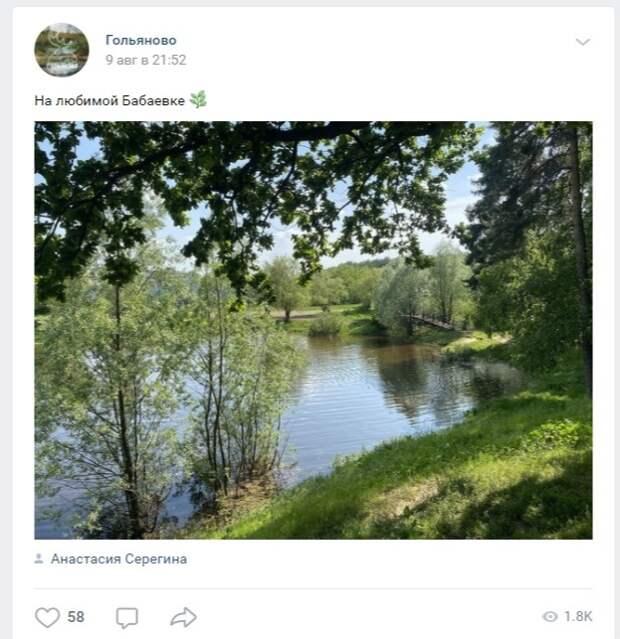Open the Гольяново community avatar
620x639 pixels.
[x=62, y=50]
